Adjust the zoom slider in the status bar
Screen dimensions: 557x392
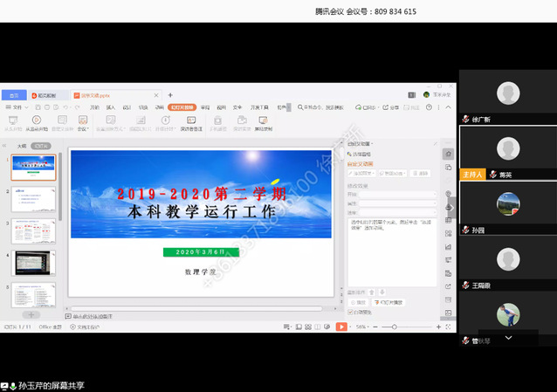coord(395,327)
